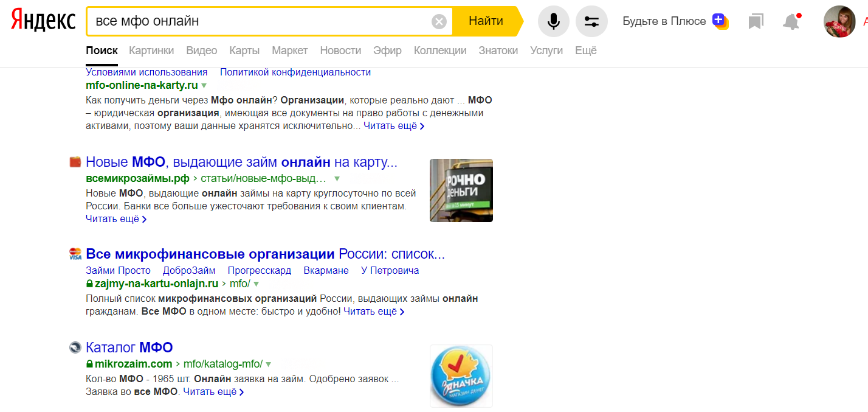The width and height of the screenshot is (868, 412).
Task: Clear the search query with the X icon
Action: pos(439,21)
